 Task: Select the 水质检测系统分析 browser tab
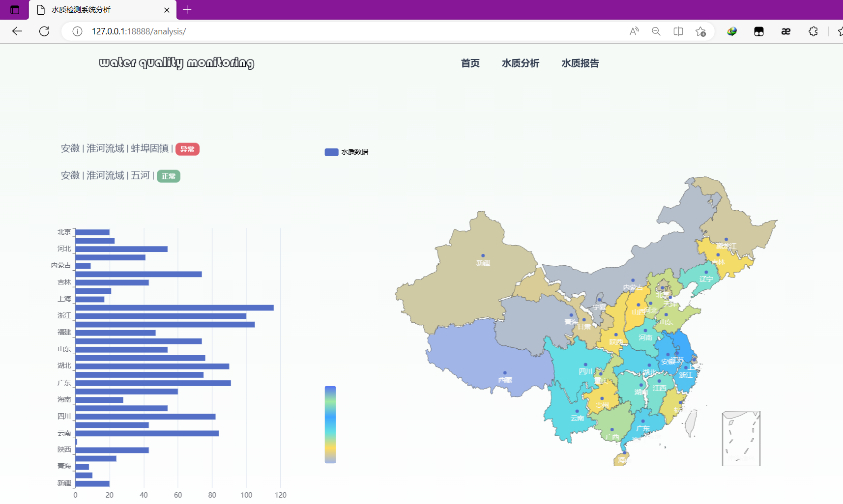coord(102,10)
